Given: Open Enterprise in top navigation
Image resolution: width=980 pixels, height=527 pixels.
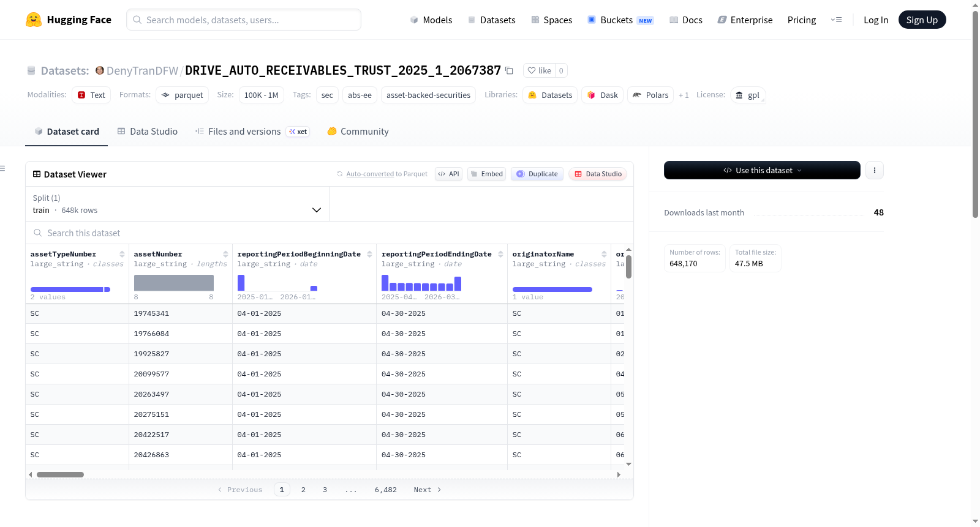Looking at the screenshot, I should pyautogui.click(x=745, y=20).
